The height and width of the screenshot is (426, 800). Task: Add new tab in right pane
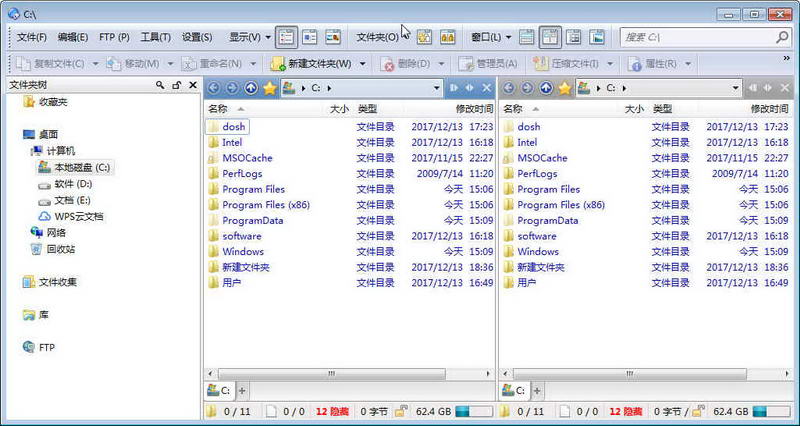click(x=537, y=391)
